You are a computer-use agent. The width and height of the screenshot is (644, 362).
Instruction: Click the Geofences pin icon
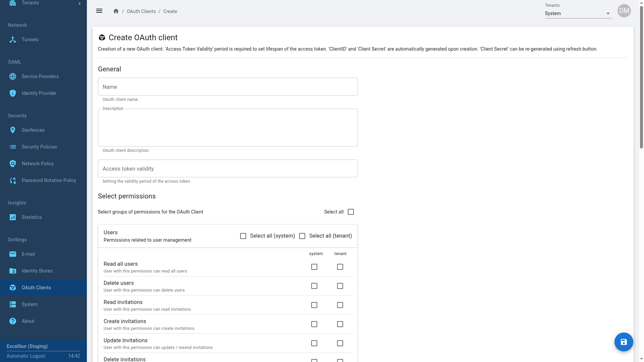click(x=13, y=130)
